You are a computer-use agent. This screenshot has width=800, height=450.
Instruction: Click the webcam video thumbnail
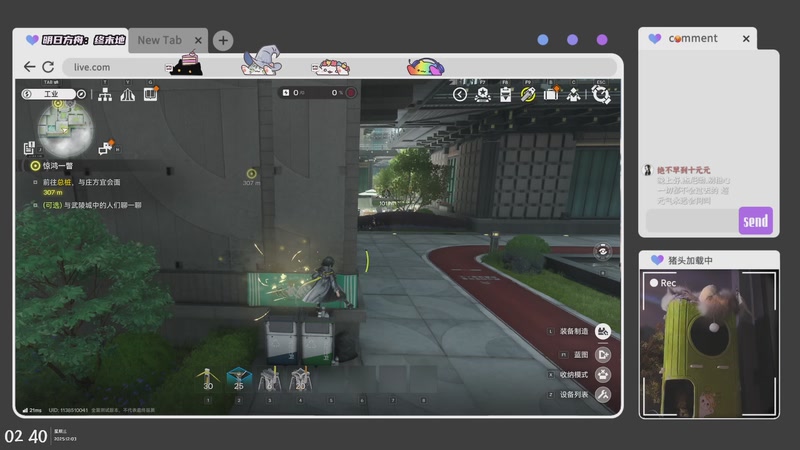pos(709,344)
